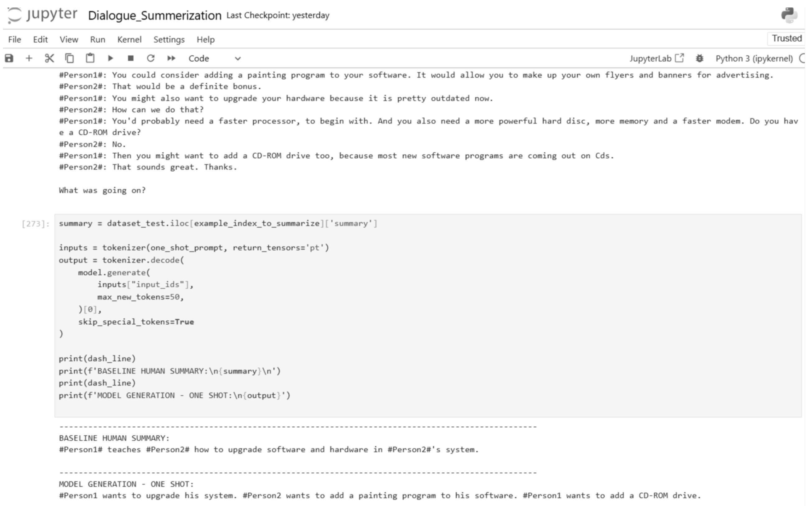The width and height of the screenshot is (812, 506).
Task: Save the notebook
Action: [x=9, y=58]
